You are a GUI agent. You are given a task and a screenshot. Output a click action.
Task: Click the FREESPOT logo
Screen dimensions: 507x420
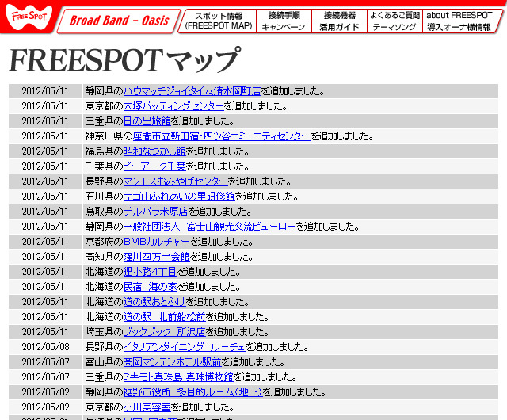[29, 17]
